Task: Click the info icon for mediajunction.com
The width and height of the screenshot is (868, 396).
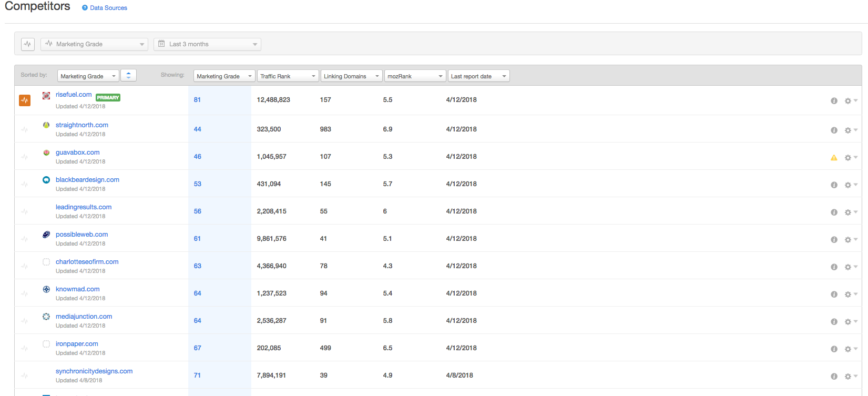Action: 834,322
